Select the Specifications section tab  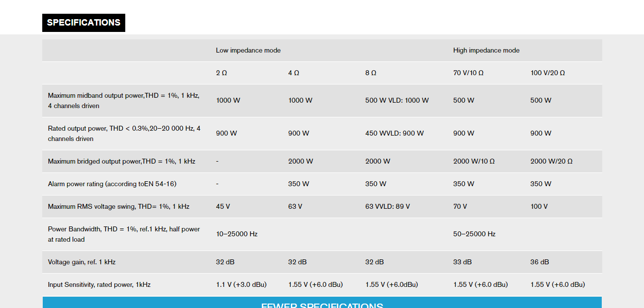[84, 23]
